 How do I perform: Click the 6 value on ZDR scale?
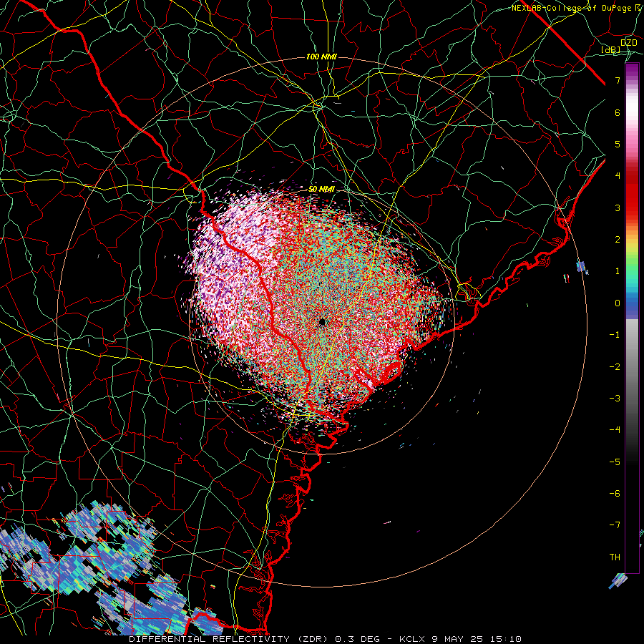click(x=618, y=112)
